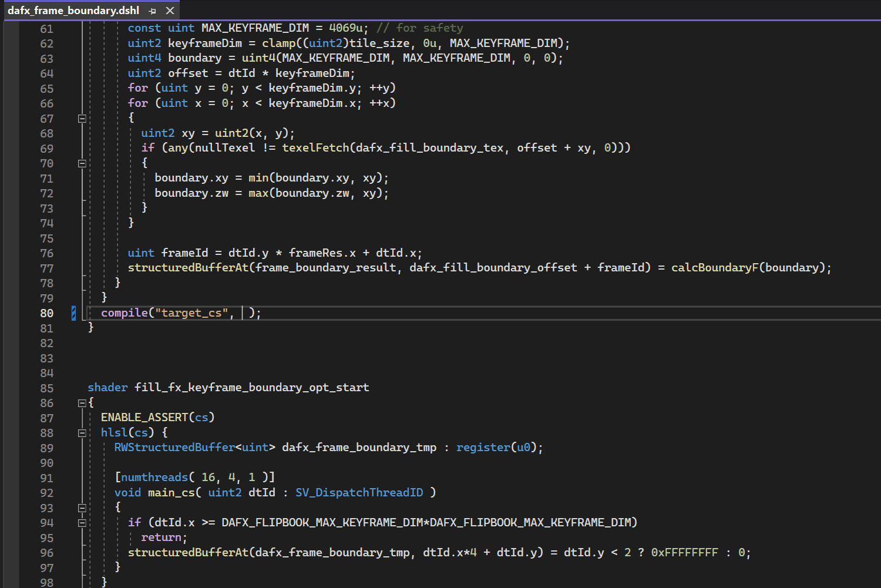Collapse the fill_fx_keyframe_boundary_opt_start shader block
The width and height of the screenshot is (881, 588).
82,402
